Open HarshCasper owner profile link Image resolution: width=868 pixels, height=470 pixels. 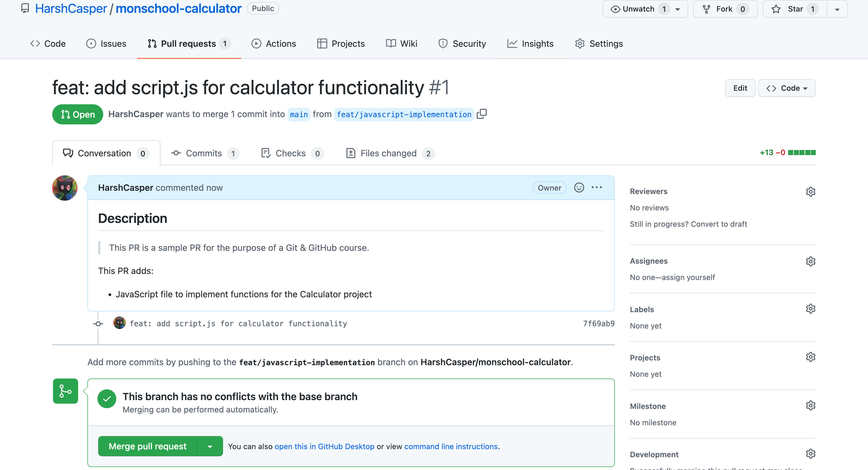(71, 9)
